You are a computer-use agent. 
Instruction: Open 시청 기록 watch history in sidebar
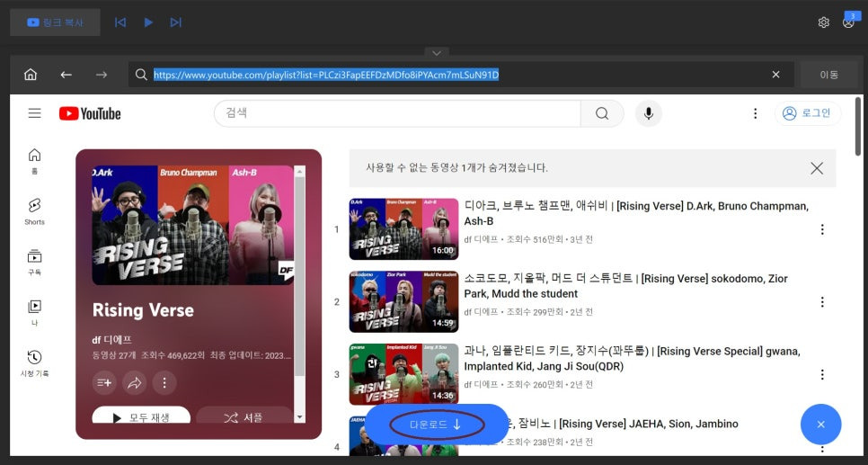[x=34, y=363]
